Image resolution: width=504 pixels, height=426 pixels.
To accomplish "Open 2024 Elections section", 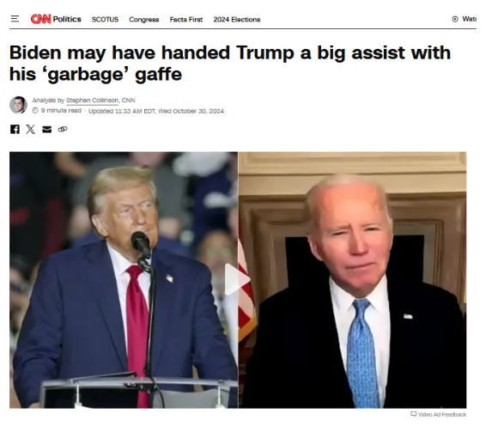I will [237, 20].
